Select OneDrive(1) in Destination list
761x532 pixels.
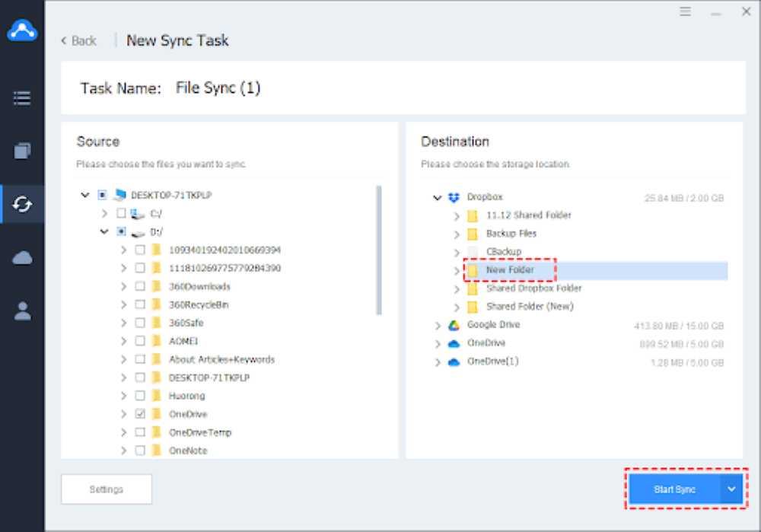coord(492,362)
